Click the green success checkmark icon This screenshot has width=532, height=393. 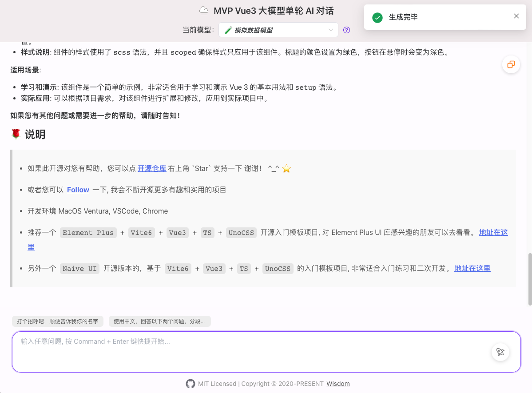pos(377,17)
